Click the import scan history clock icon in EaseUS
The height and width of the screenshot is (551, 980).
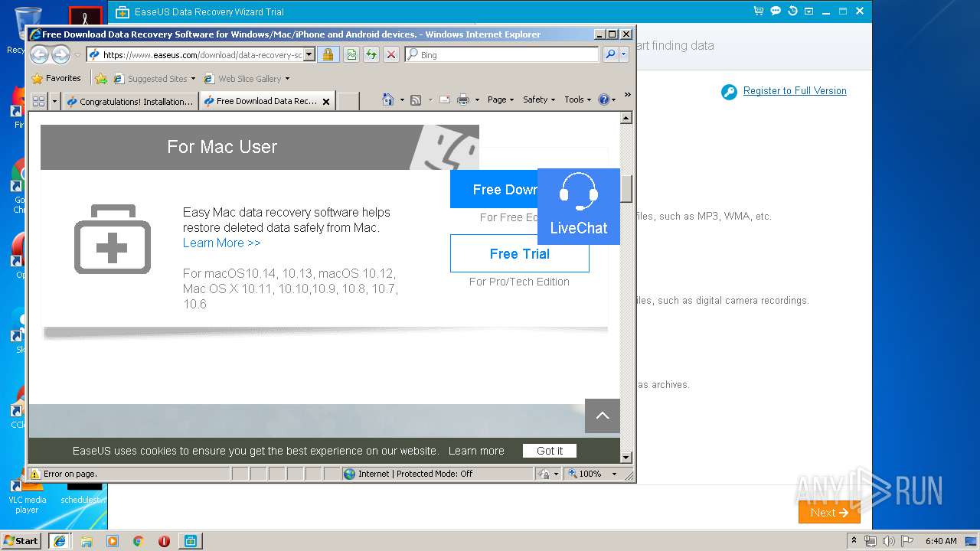tap(792, 11)
